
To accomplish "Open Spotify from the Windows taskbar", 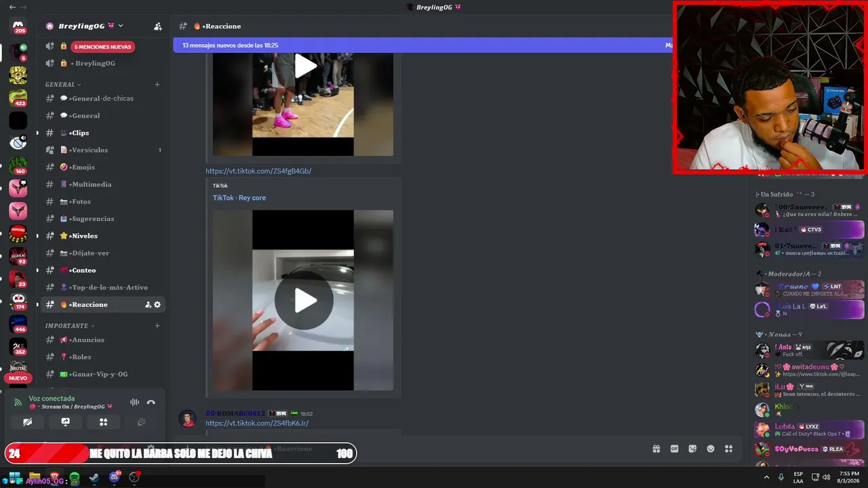I will (x=75, y=478).
